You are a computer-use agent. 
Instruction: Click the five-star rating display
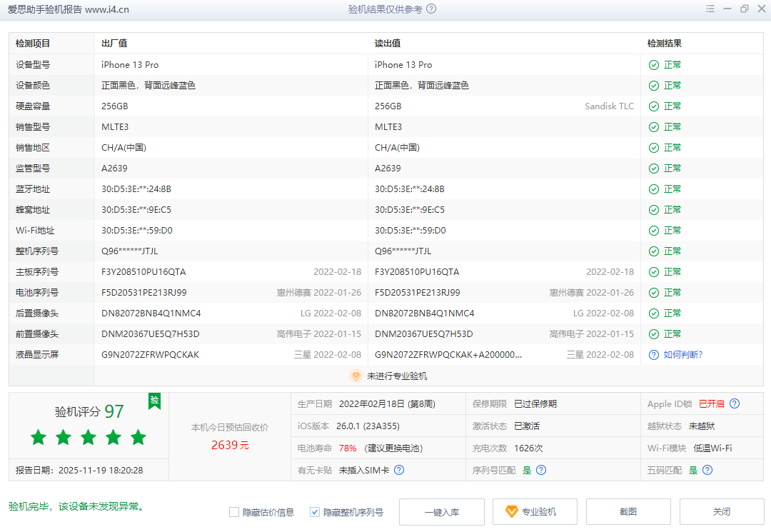tap(89, 438)
